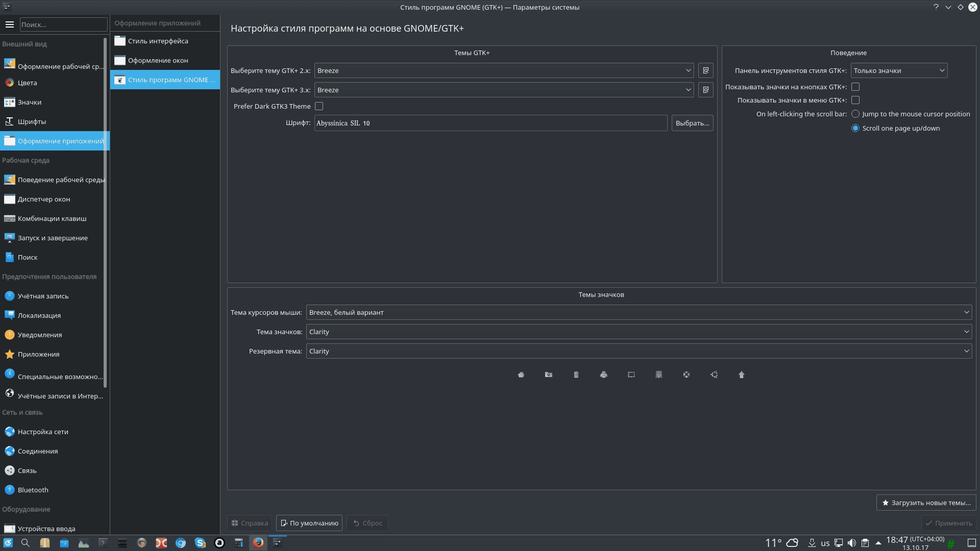980x551 pixels.
Task: Click the sidebar vertical scrollbar
Action: tap(106, 212)
